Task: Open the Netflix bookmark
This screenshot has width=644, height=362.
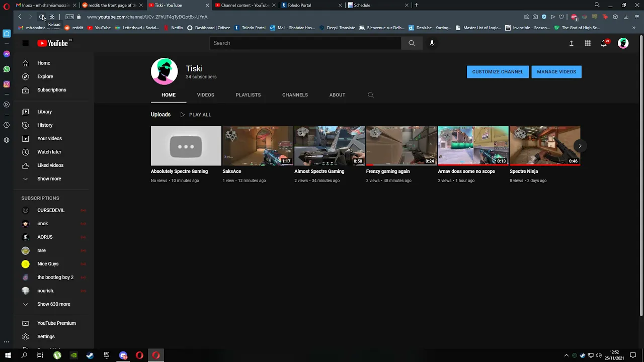Action: point(173,28)
